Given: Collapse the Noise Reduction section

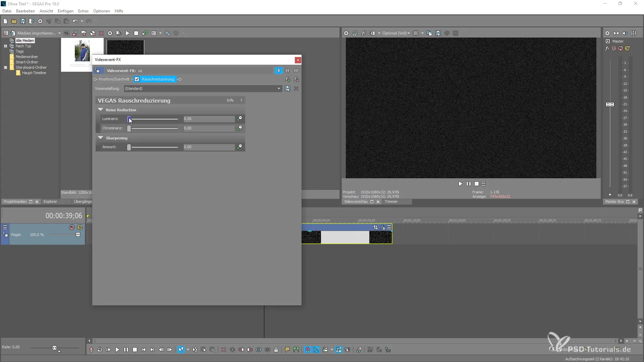Looking at the screenshot, I should click(100, 110).
